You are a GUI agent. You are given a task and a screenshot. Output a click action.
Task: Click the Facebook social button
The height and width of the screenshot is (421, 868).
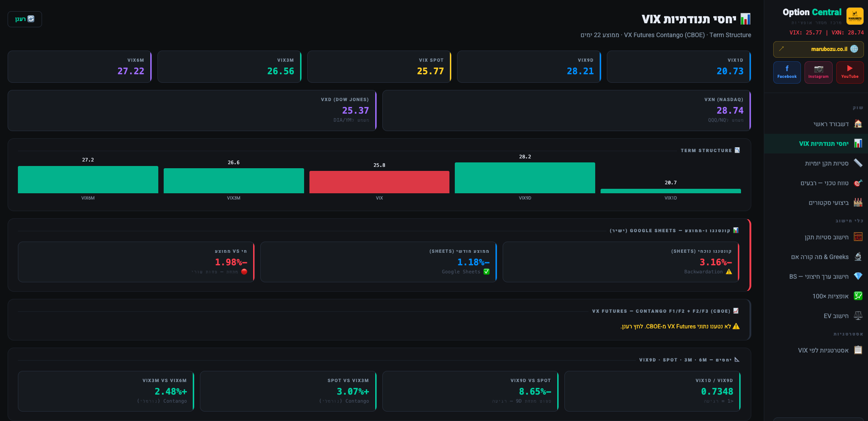pos(787,72)
